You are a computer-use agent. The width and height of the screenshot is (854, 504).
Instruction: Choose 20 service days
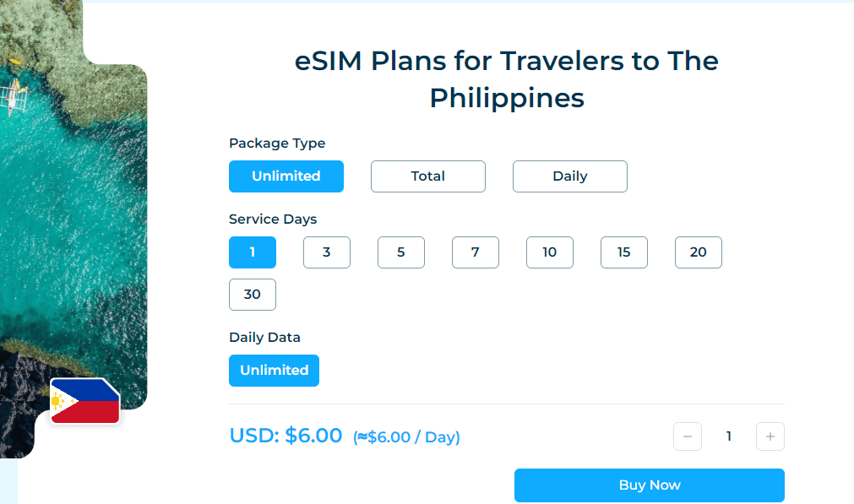coord(699,252)
